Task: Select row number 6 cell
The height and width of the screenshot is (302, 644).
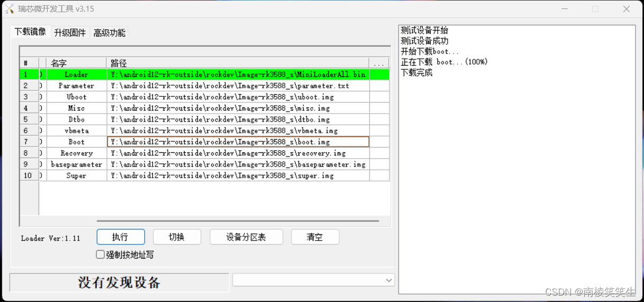Action: point(29,131)
